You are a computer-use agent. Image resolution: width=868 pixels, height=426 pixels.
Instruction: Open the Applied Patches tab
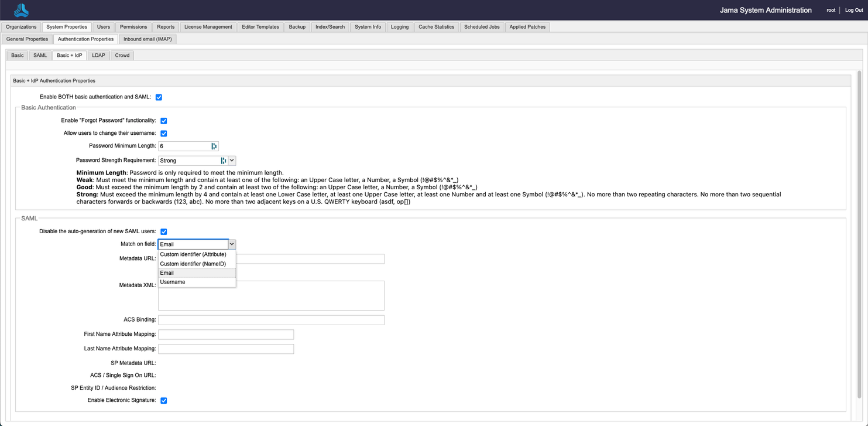pyautogui.click(x=527, y=27)
